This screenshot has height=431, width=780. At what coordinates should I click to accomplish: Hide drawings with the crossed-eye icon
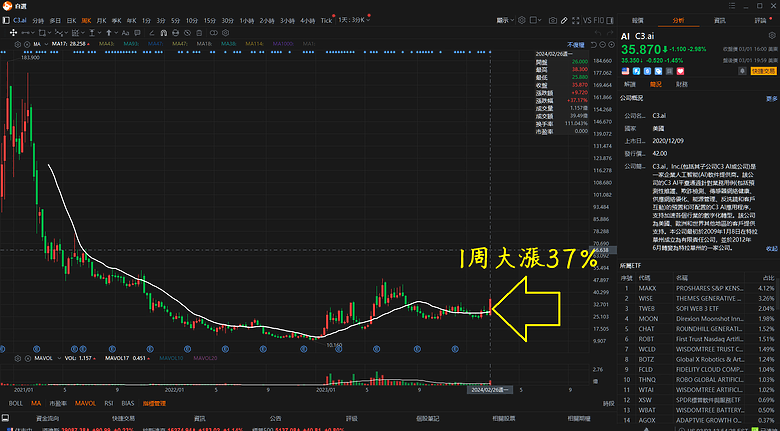(x=188, y=33)
